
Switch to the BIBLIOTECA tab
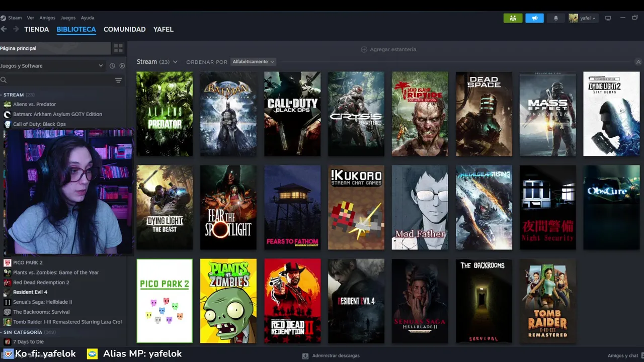(76, 29)
